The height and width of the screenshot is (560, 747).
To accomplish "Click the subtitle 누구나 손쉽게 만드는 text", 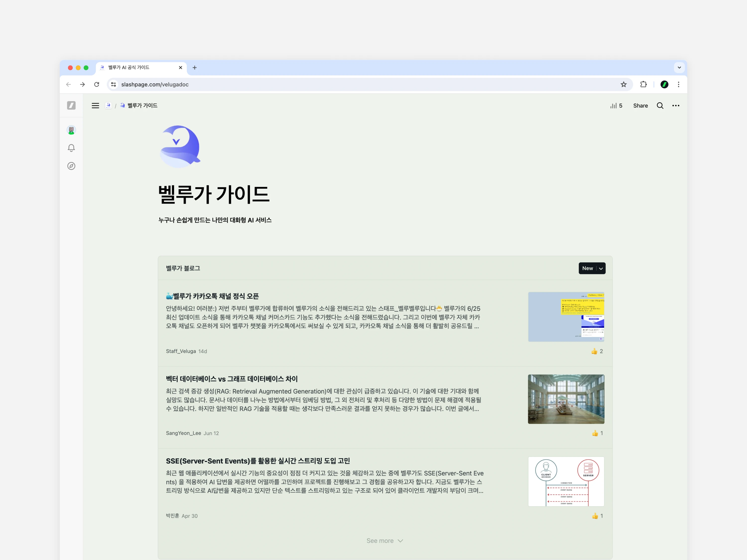I will coord(215,220).
